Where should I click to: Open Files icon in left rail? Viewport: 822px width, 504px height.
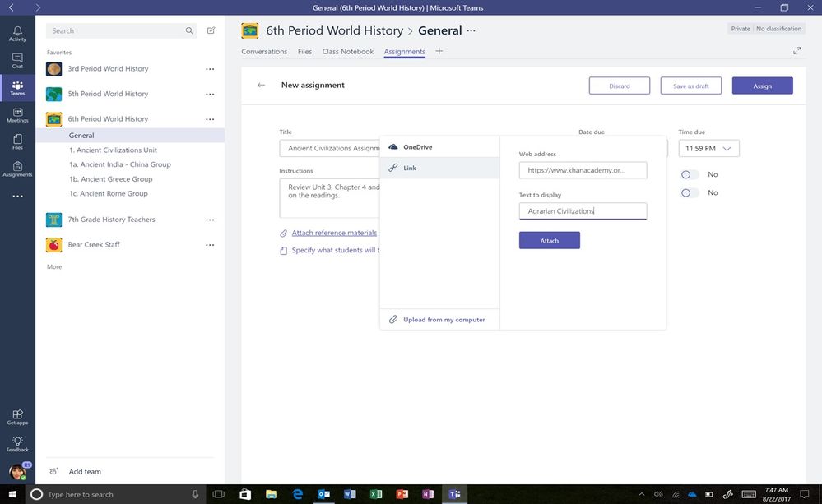(x=17, y=141)
